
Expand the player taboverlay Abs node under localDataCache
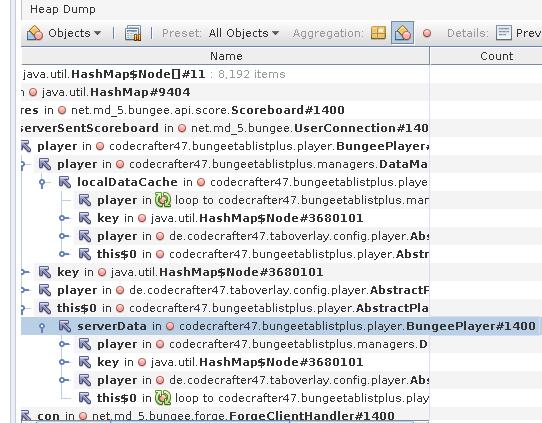[63, 236]
